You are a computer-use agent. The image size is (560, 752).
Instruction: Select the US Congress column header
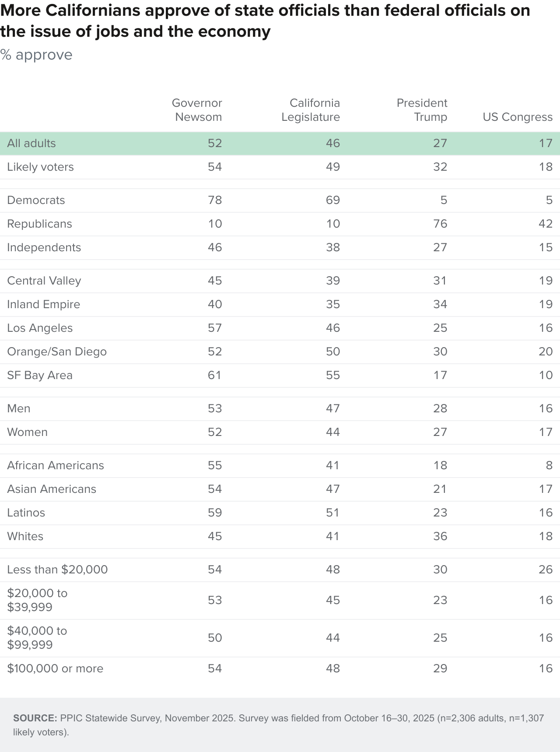pyautogui.click(x=518, y=117)
